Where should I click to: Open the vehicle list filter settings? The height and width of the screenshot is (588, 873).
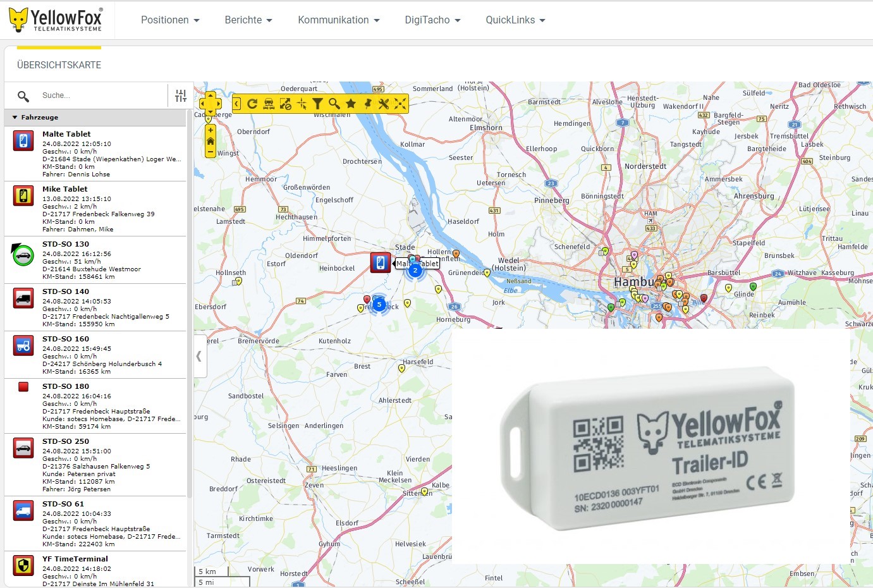point(181,95)
